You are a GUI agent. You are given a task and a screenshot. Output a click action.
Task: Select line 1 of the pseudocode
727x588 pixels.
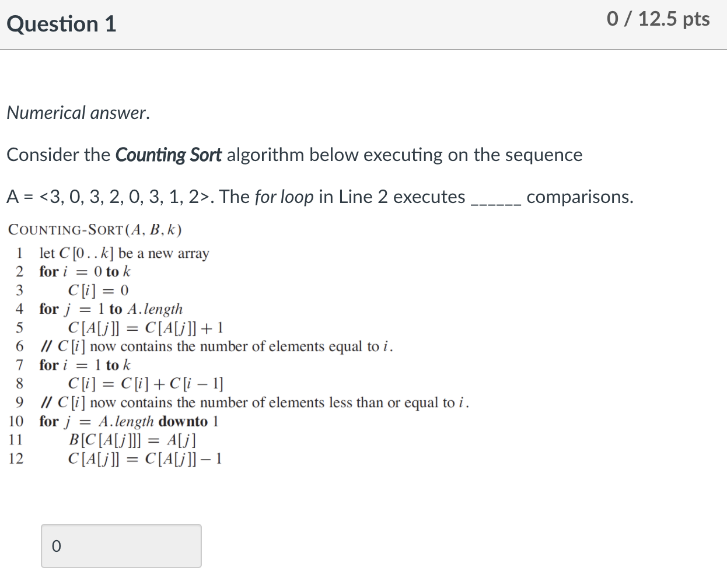(x=123, y=253)
